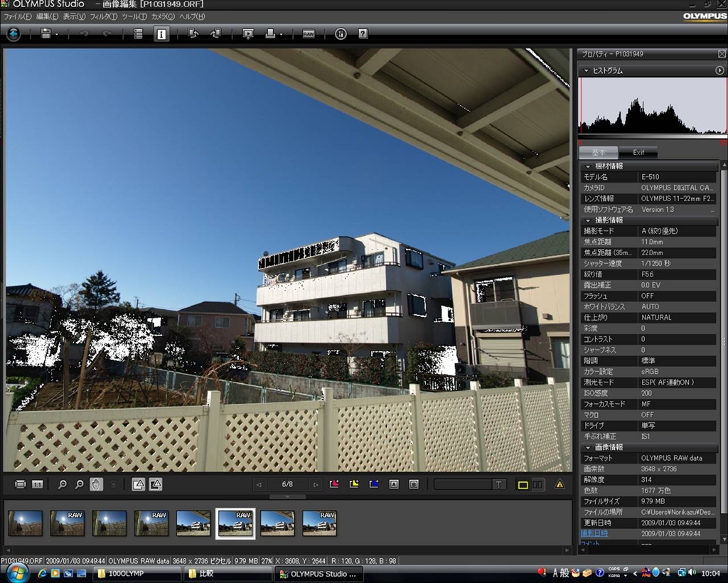Toggle the first highlight warning triangle button
The height and width of the screenshot is (583, 728).
(x=139, y=484)
